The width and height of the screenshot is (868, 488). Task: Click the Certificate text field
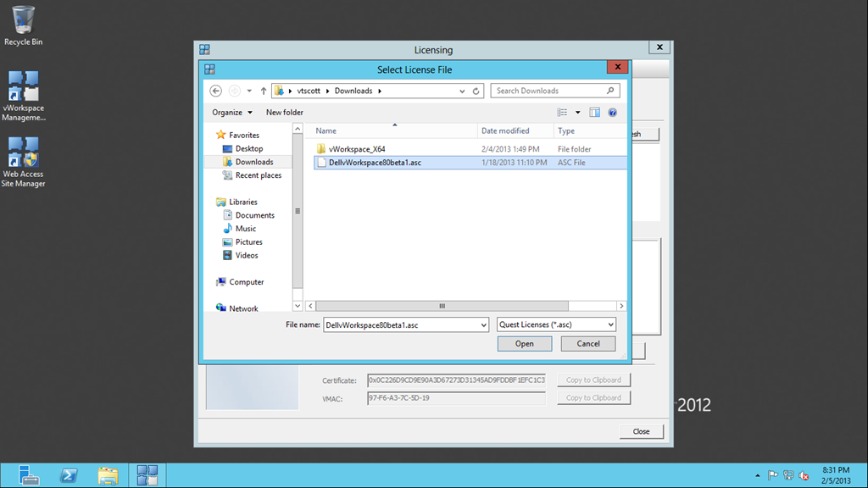coord(456,380)
